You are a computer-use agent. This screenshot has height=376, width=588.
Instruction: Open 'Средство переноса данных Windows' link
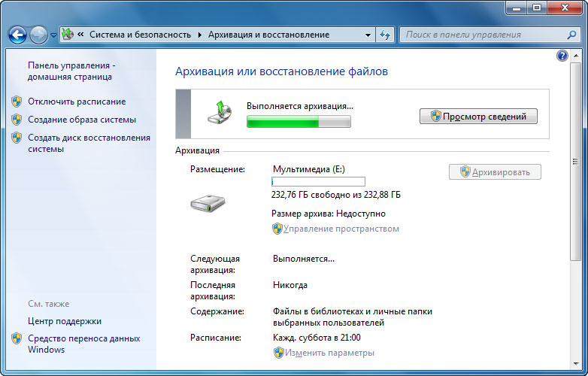pyautogui.click(x=83, y=344)
